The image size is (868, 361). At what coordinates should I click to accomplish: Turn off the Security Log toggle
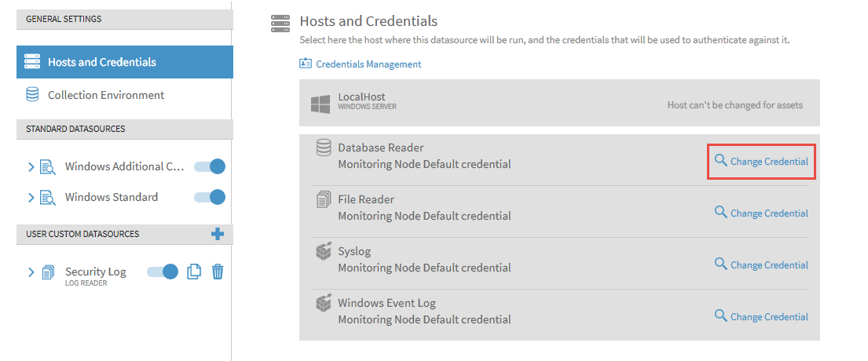(x=163, y=272)
